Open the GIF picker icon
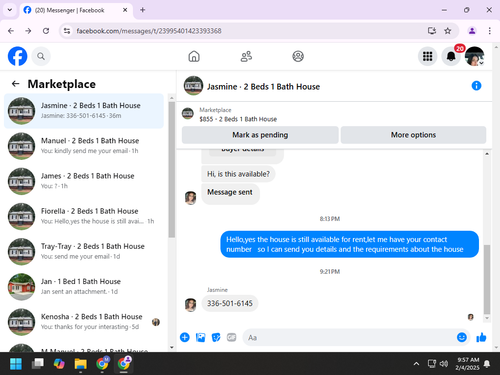The image size is (500, 375). click(231, 337)
